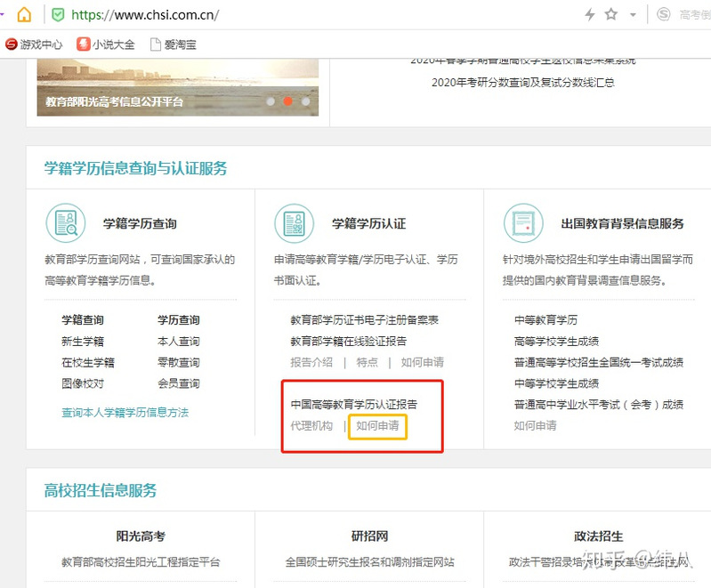Open the 游戏中心 bookmark
The height and width of the screenshot is (588, 711).
[x=36, y=44]
